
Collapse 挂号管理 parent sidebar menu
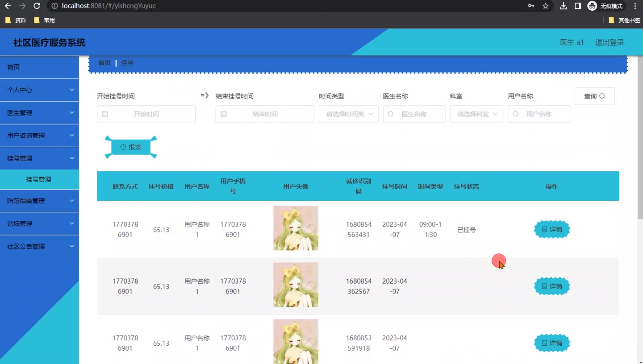point(39,158)
